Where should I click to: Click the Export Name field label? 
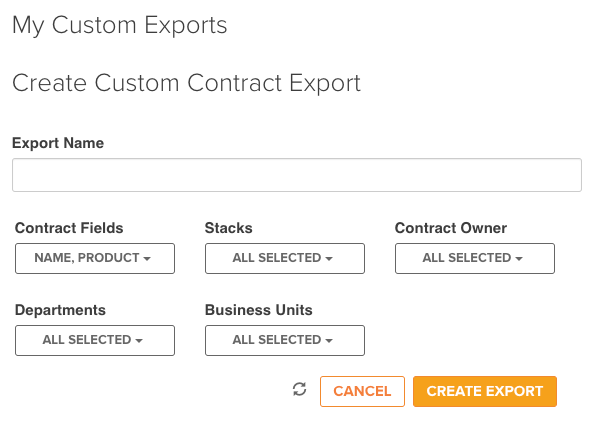pyautogui.click(x=58, y=143)
